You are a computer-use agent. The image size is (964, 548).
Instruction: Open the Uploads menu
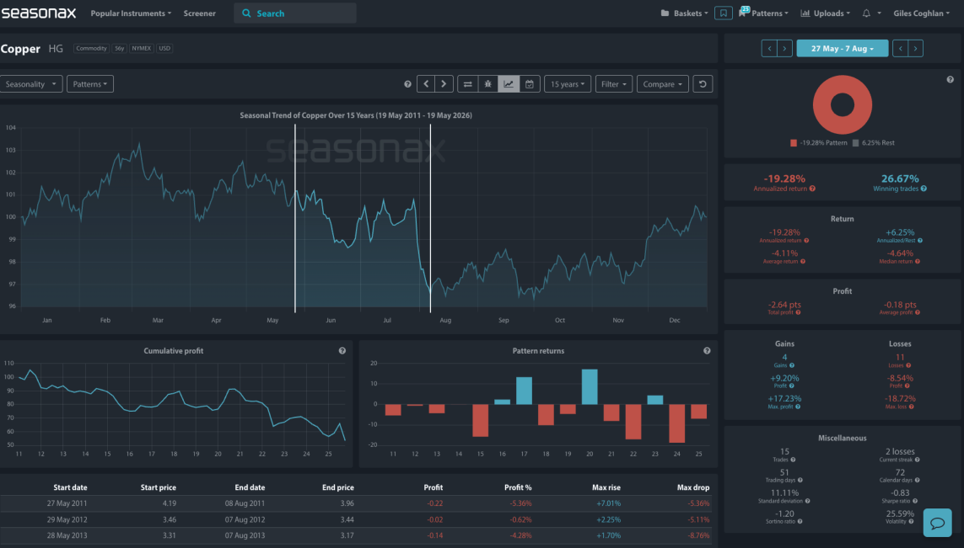click(825, 13)
